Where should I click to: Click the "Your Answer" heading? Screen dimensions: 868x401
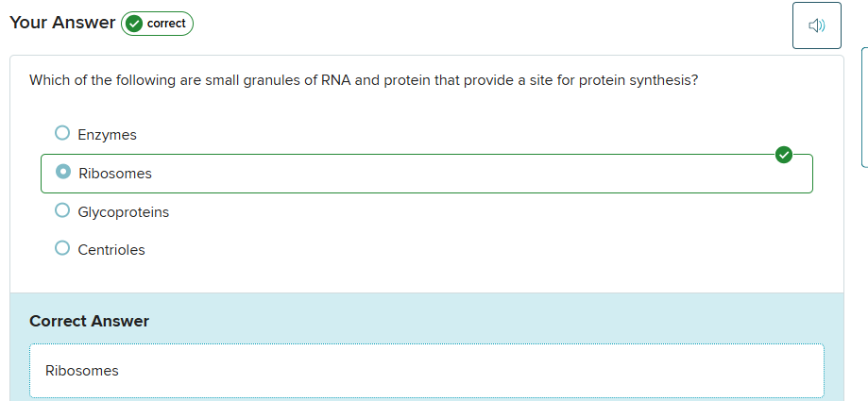coord(62,23)
